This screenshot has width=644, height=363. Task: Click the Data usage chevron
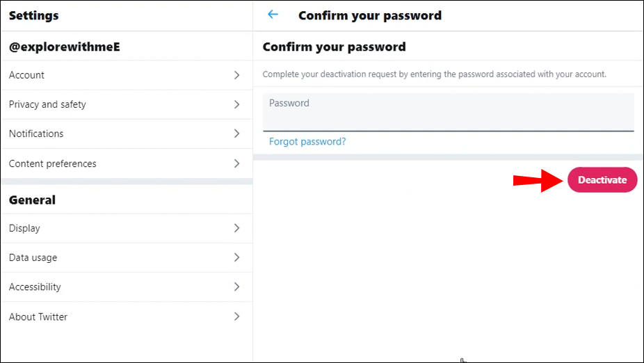[236, 257]
